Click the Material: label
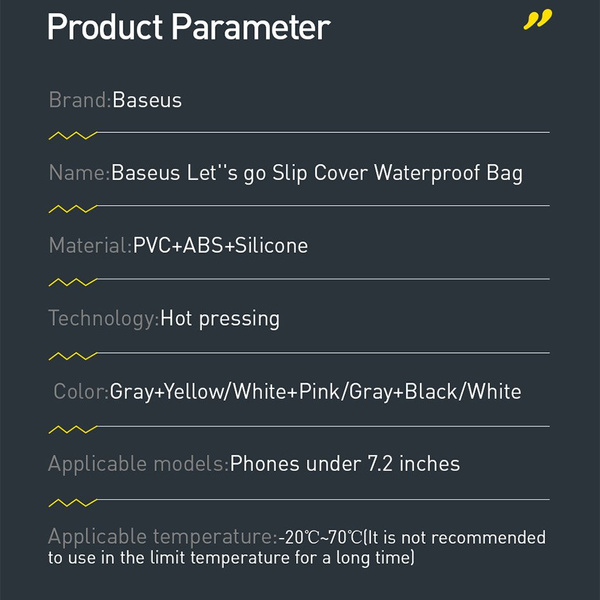600x600 pixels. point(90,246)
